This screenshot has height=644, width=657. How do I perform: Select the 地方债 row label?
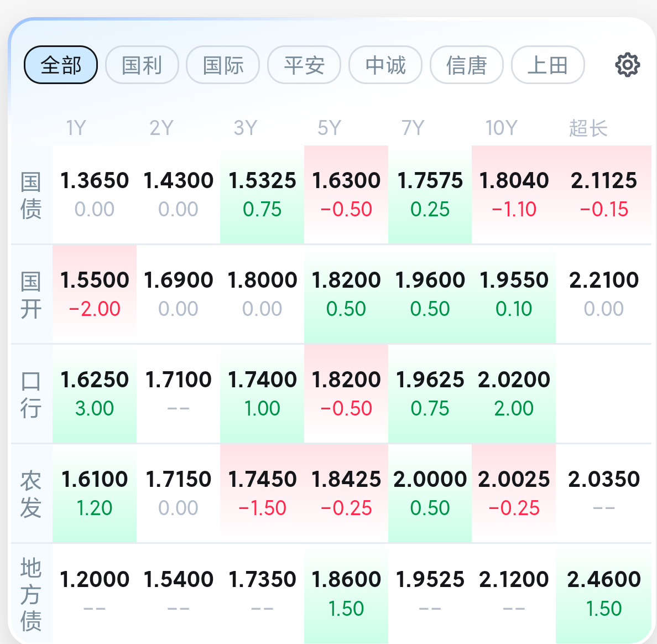(31, 594)
